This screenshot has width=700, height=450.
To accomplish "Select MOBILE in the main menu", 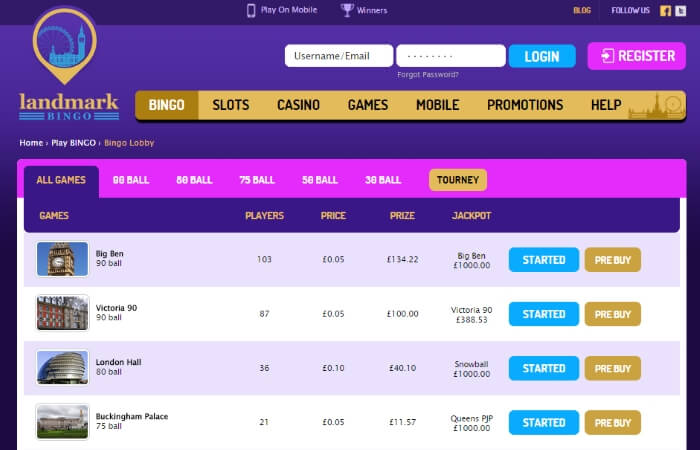I will [438, 105].
